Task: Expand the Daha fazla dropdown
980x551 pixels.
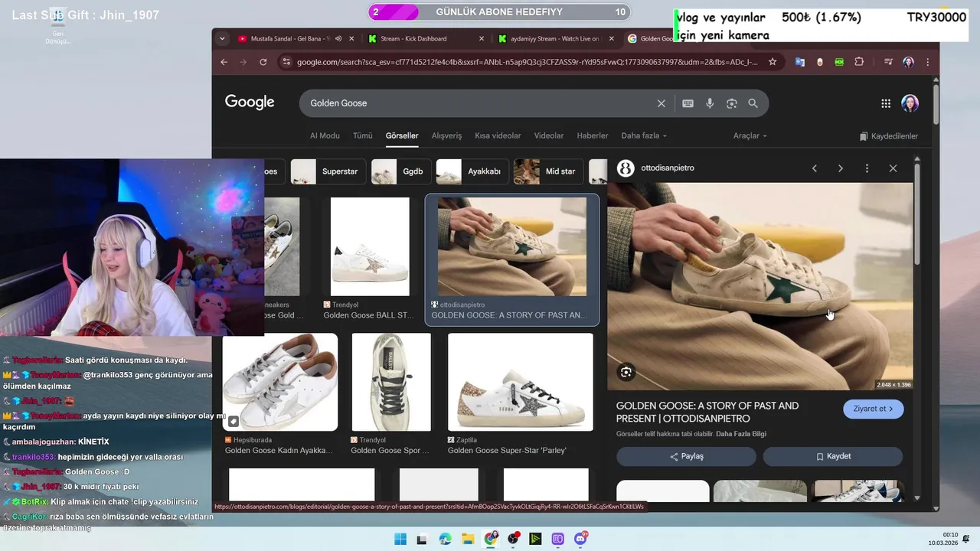Action: (x=644, y=135)
